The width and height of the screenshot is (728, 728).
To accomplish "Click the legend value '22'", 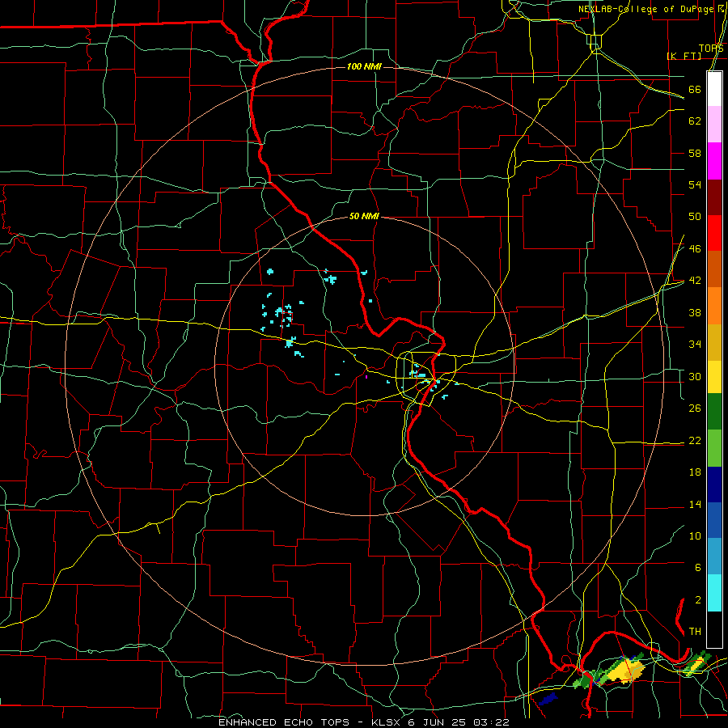I will [695, 440].
